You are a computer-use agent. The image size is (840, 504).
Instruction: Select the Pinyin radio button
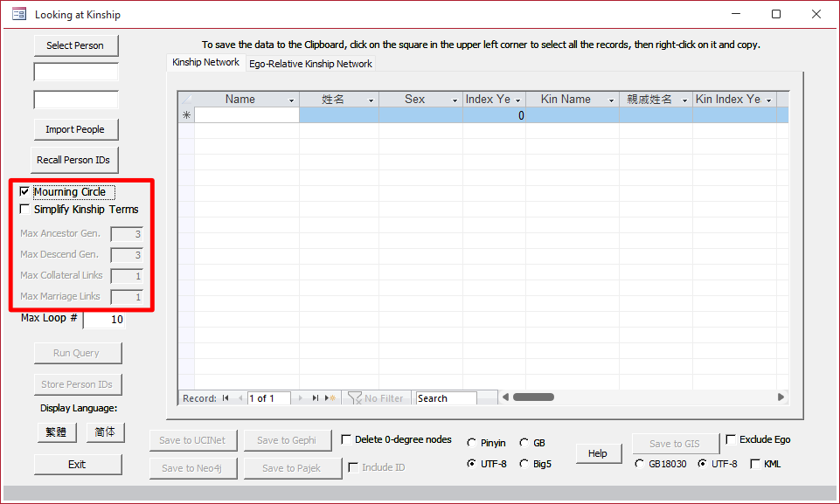click(x=472, y=443)
